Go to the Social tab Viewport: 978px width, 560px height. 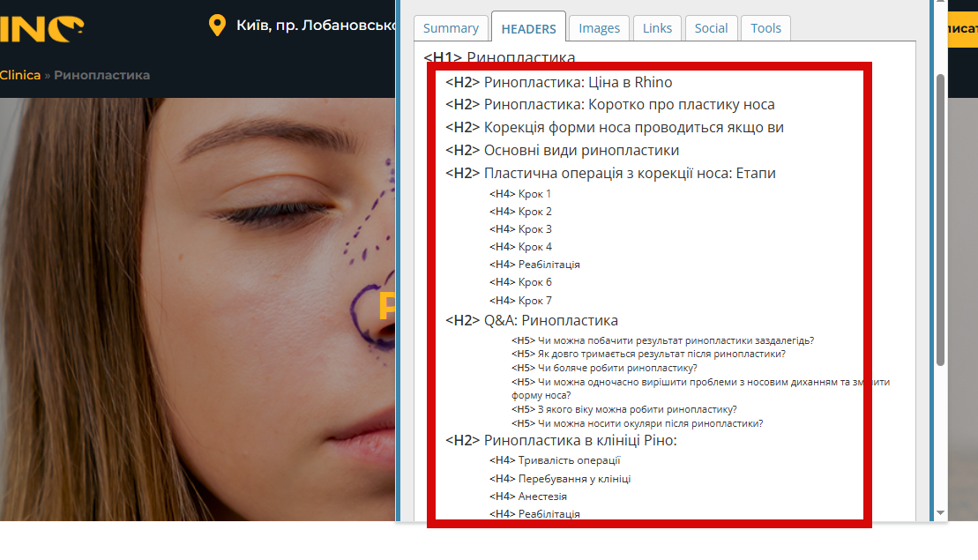[711, 28]
